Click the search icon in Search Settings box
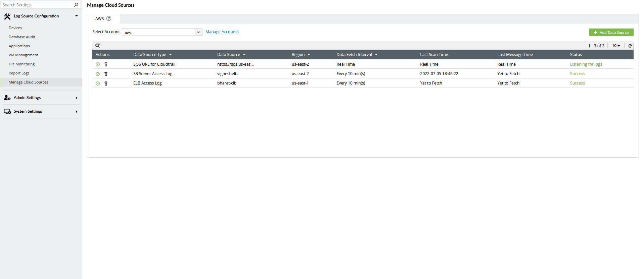The image size is (644, 279). click(x=76, y=5)
